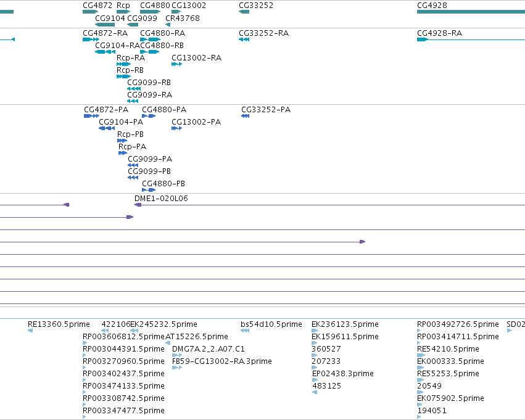Screen dimensions: 525x420
Task: Click the AT15226.5prime EST label
Action: click(197, 337)
